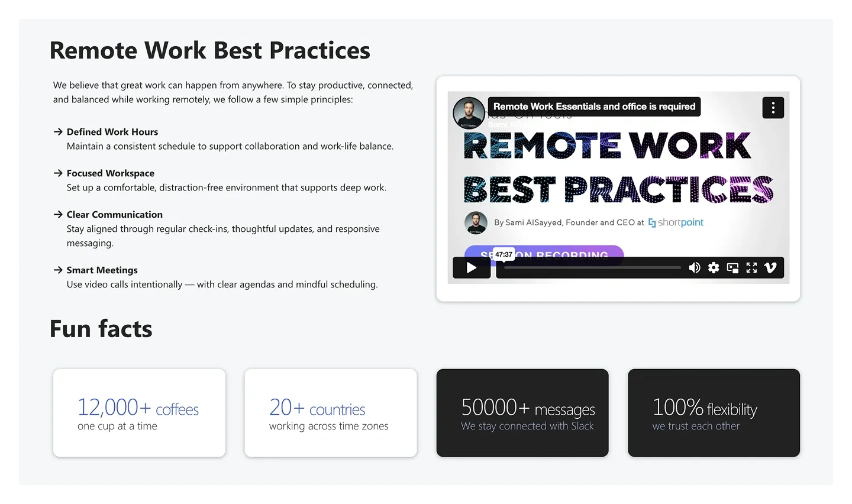Click 'working across time zones' text
The height and width of the screenshot is (504, 852).
[329, 426]
